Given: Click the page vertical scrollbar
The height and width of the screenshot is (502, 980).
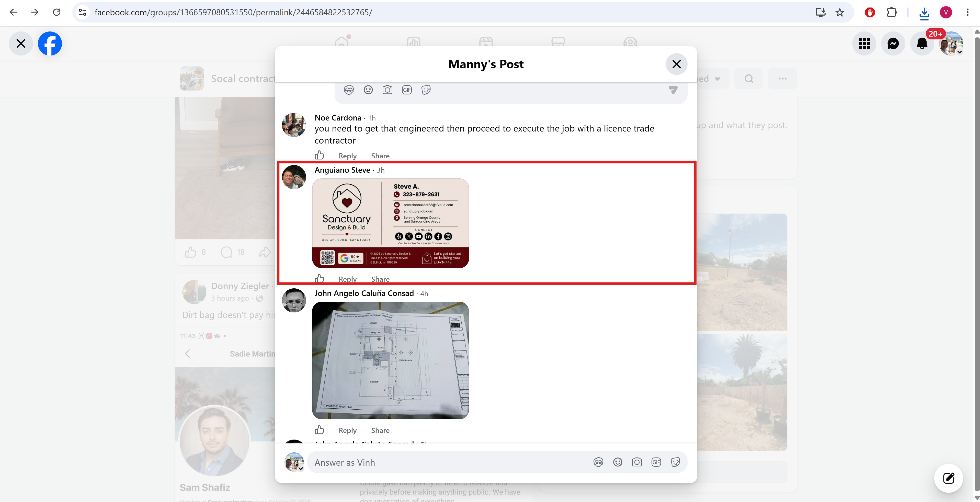Looking at the screenshot, I should click(977, 264).
